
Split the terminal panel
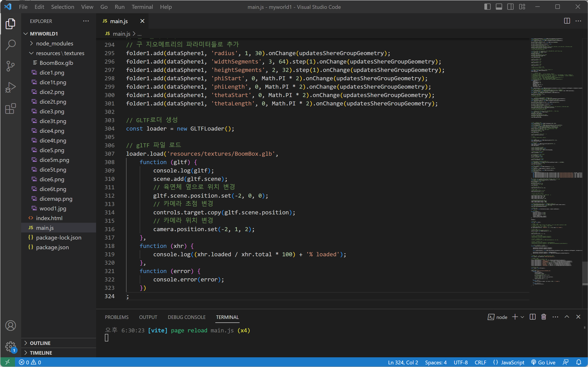532,317
